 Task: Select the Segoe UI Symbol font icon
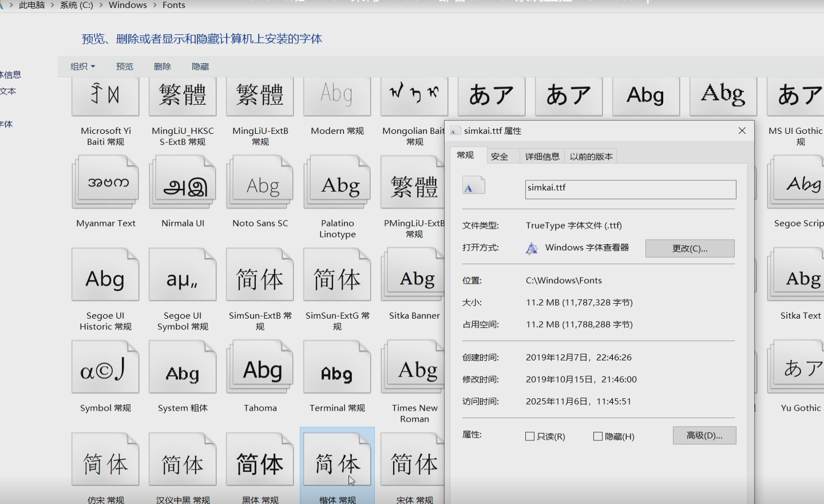pyautogui.click(x=183, y=275)
